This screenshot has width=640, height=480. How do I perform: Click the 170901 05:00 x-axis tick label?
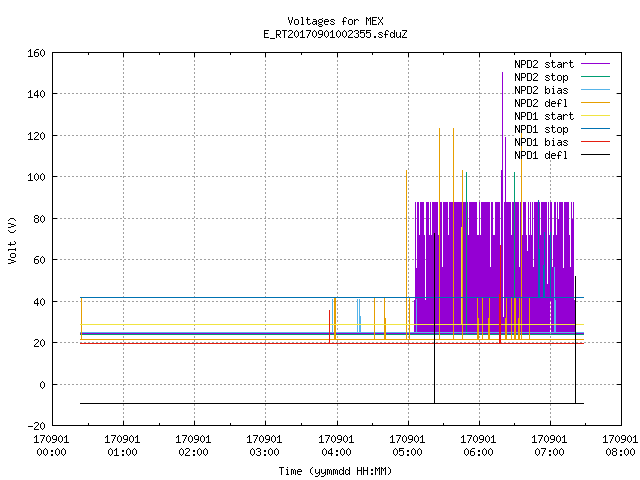point(407,446)
